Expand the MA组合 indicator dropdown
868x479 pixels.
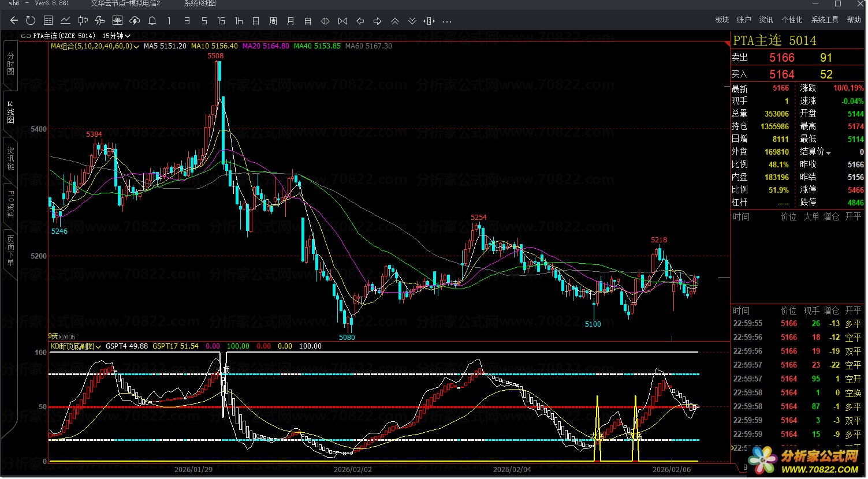[x=136, y=46]
